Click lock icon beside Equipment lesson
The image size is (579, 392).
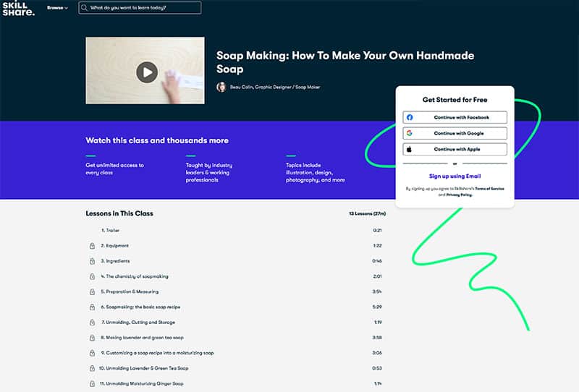[93, 246]
